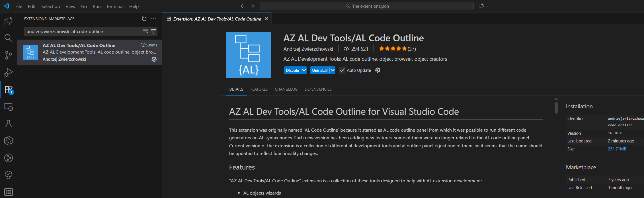The height and width of the screenshot is (198, 644).
Task: Click the extensions search input field
Action: tap(84, 31)
